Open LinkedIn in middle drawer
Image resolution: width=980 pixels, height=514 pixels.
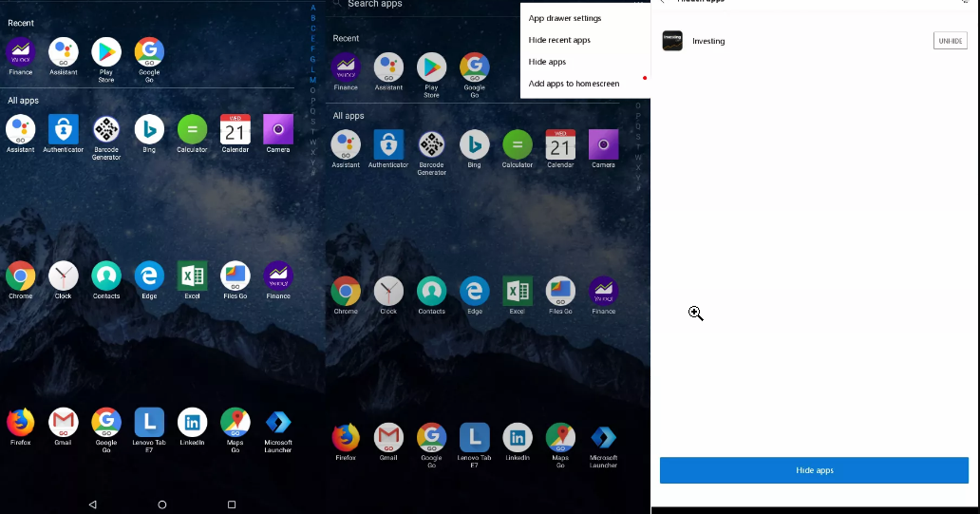pos(518,437)
